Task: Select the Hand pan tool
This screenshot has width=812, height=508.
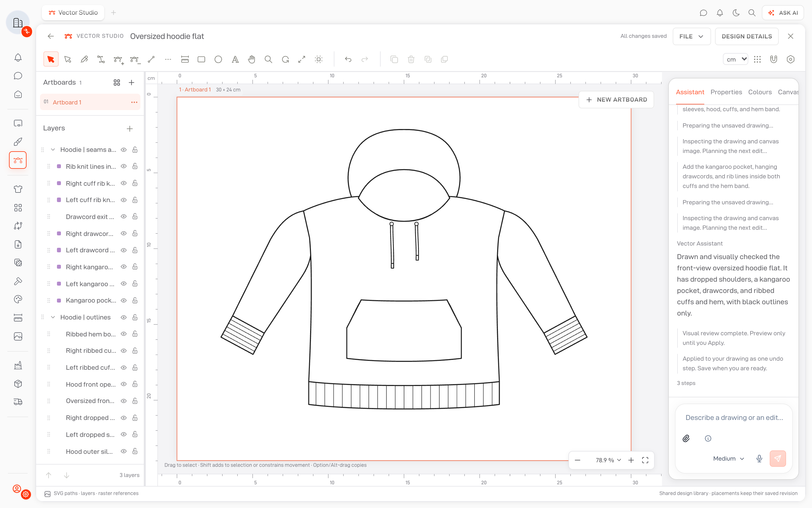Action: [x=252, y=60]
